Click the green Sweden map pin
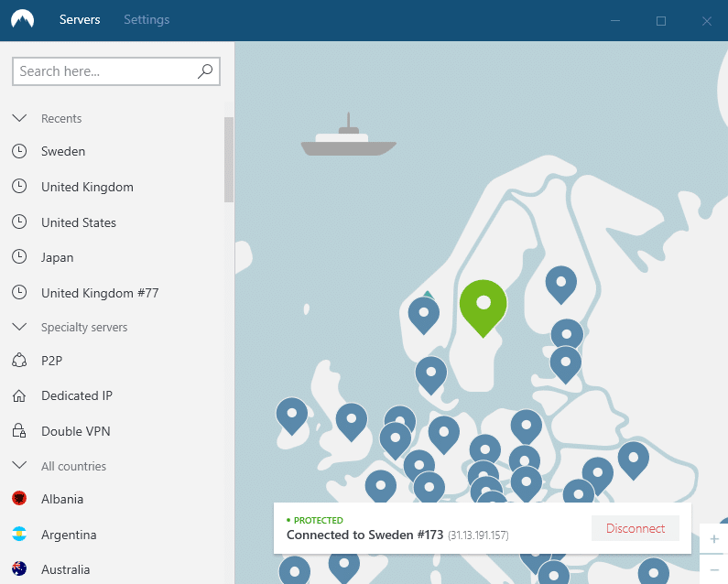This screenshot has height=584, width=728. click(x=484, y=307)
